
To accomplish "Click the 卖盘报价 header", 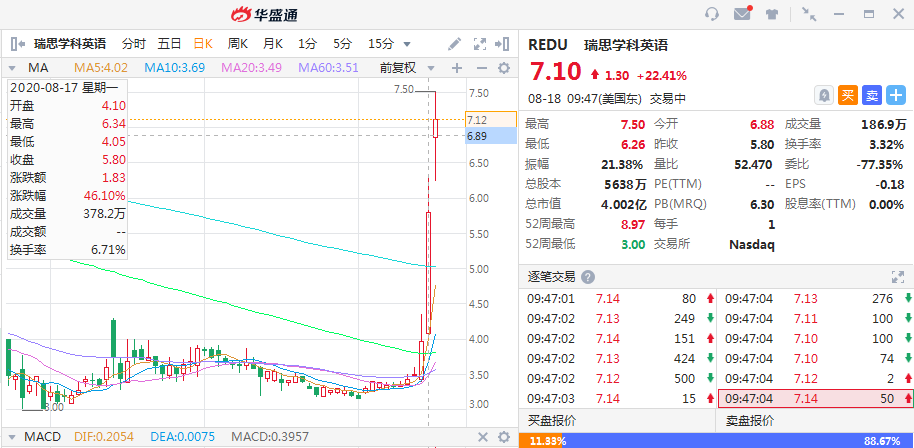I will click(x=750, y=420).
